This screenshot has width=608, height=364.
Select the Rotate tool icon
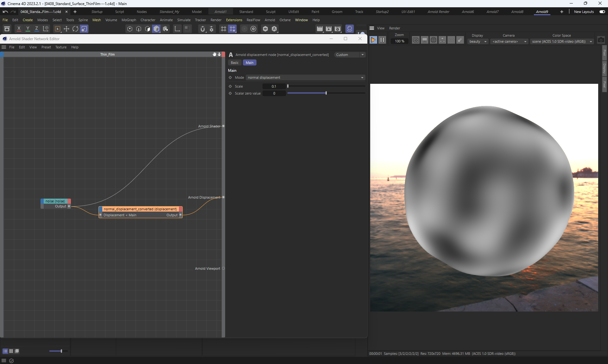(75, 29)
